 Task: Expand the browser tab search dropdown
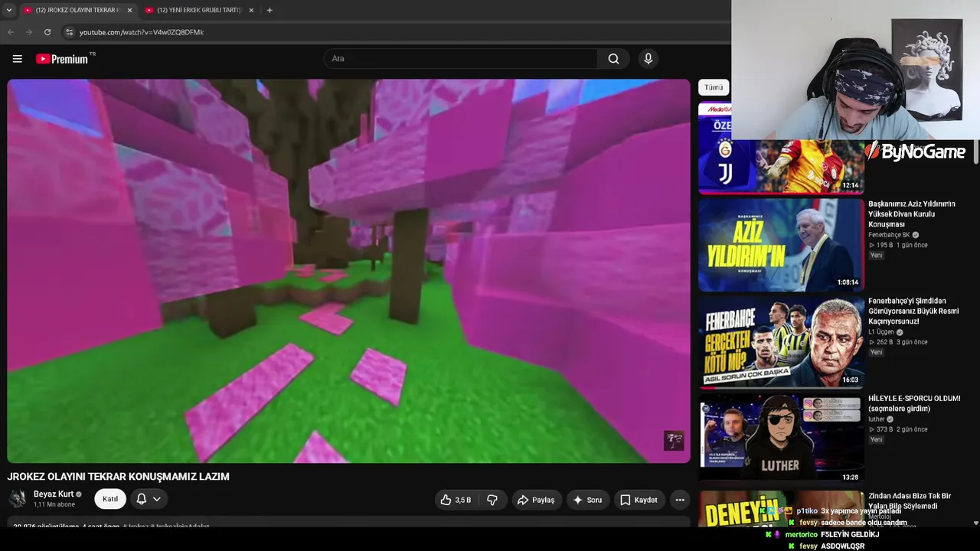pyautogui.click(x=9, y=10)
